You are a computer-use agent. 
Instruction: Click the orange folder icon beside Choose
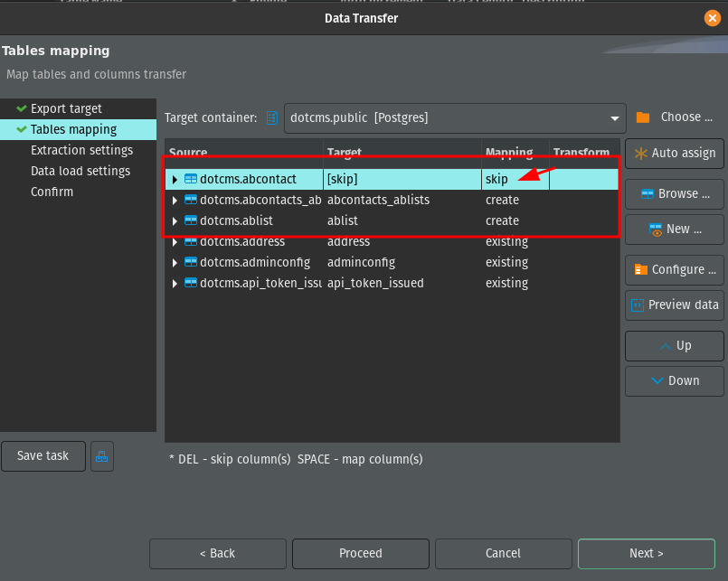pyautogui.click(x=643, y=117)
